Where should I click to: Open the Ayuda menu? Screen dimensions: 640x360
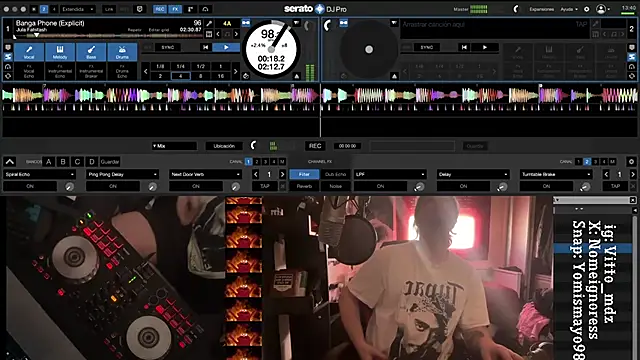point(569,9)
